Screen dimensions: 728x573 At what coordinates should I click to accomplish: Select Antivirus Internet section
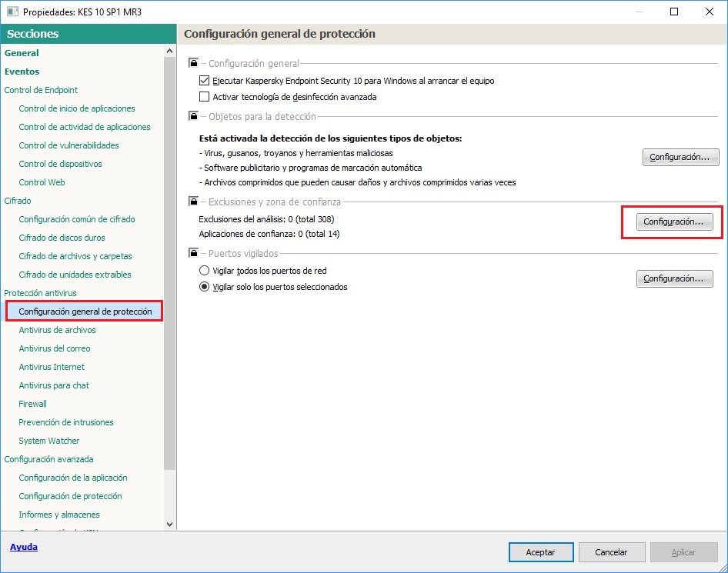pos(52,367)
